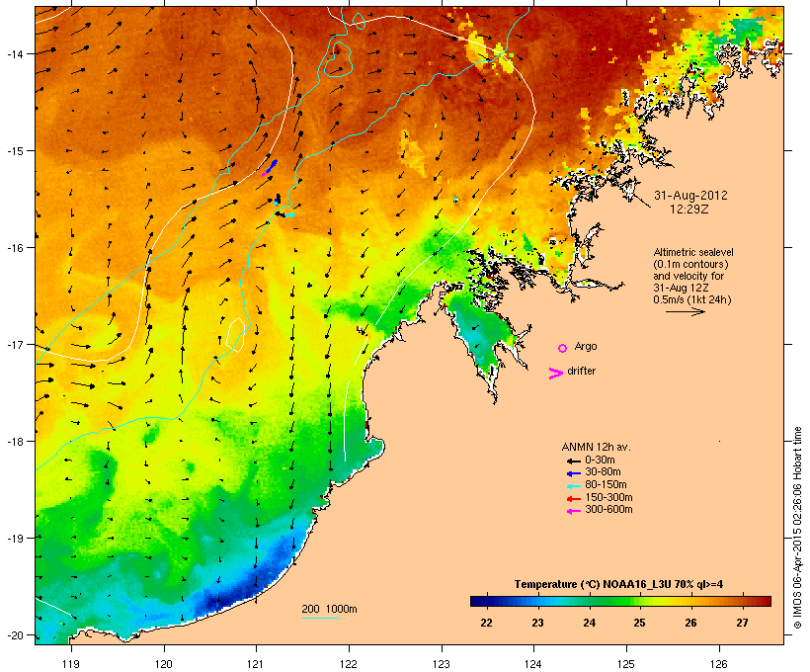Click latitude axis label -14

tap(15, 53)
